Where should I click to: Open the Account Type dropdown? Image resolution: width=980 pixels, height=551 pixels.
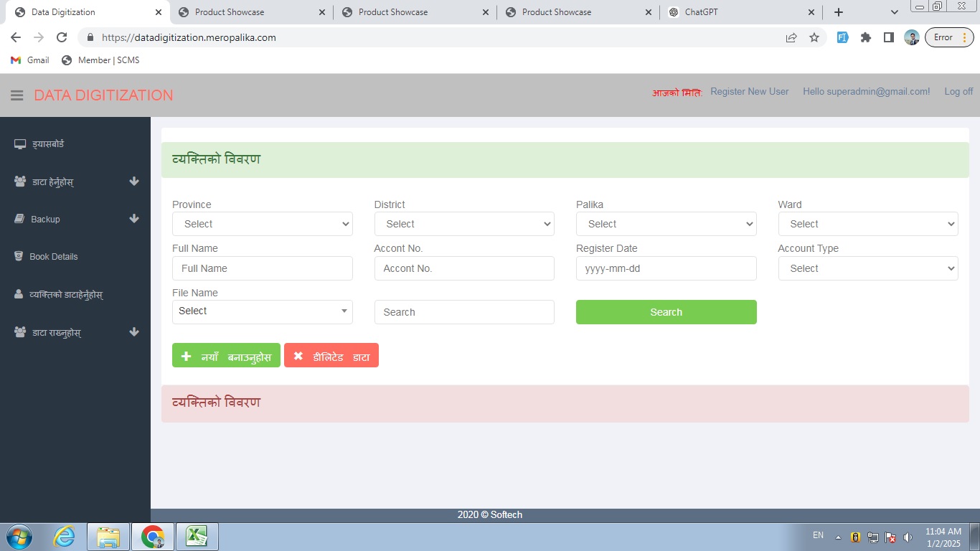(867, 268)
